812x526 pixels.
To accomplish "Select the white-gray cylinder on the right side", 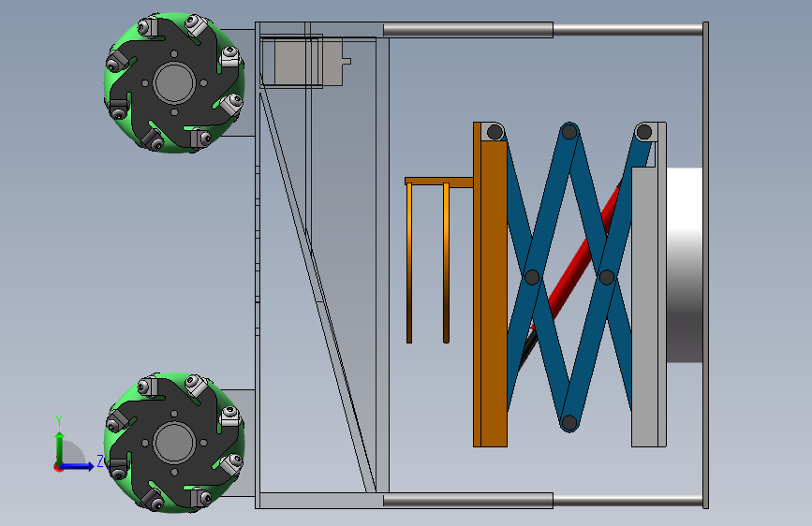I will click(684, 265).
